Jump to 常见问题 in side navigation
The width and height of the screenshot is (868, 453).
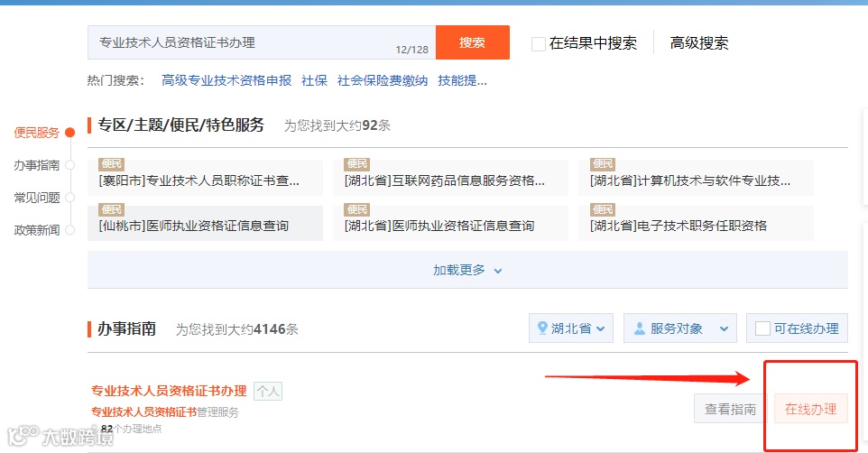coord(36,198)
